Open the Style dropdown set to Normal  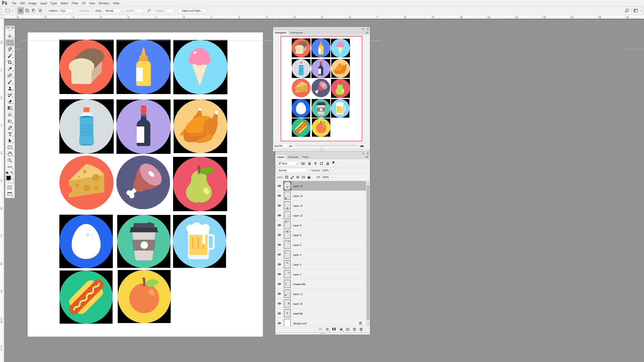[x=113, y=11]
